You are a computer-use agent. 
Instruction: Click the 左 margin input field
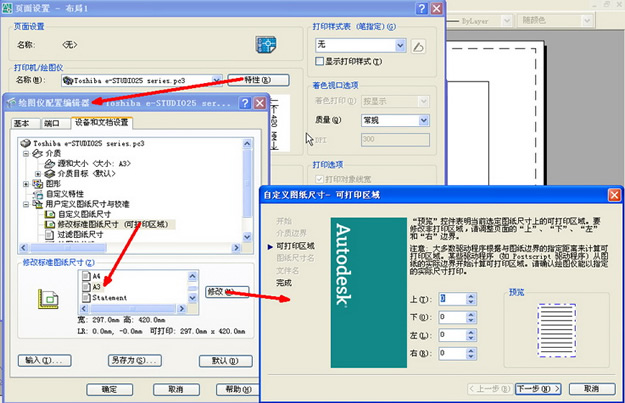(x=452, y=335)
